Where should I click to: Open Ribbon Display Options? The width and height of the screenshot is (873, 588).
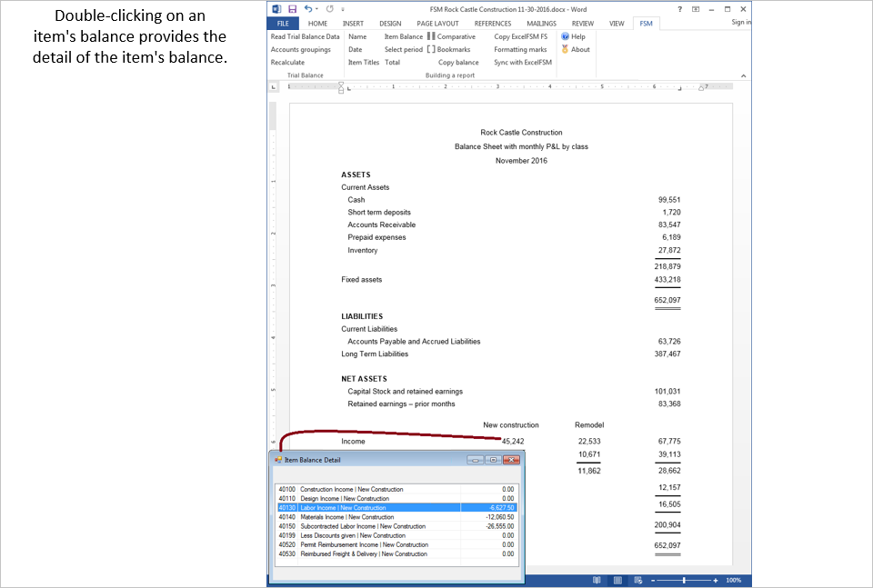pos(696,9)
